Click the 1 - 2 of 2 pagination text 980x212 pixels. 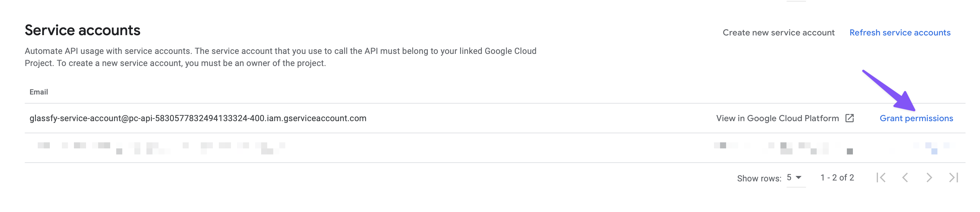[x=837, y=178]
